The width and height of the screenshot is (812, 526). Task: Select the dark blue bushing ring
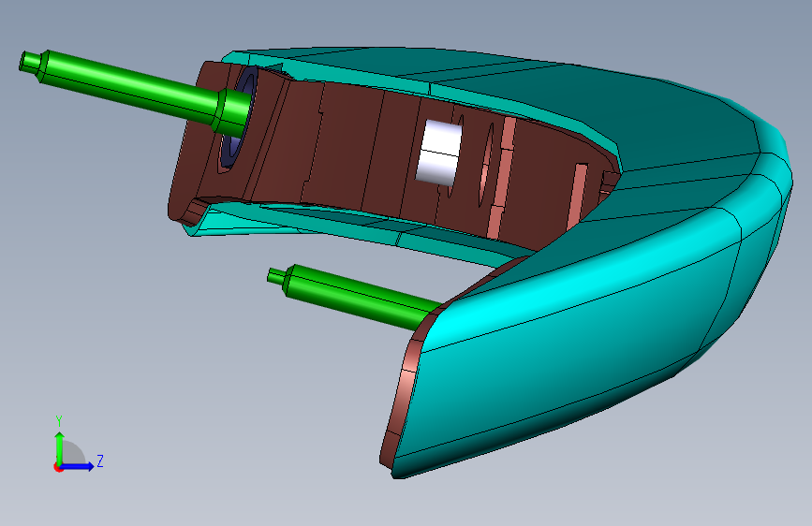pos(239,118)
